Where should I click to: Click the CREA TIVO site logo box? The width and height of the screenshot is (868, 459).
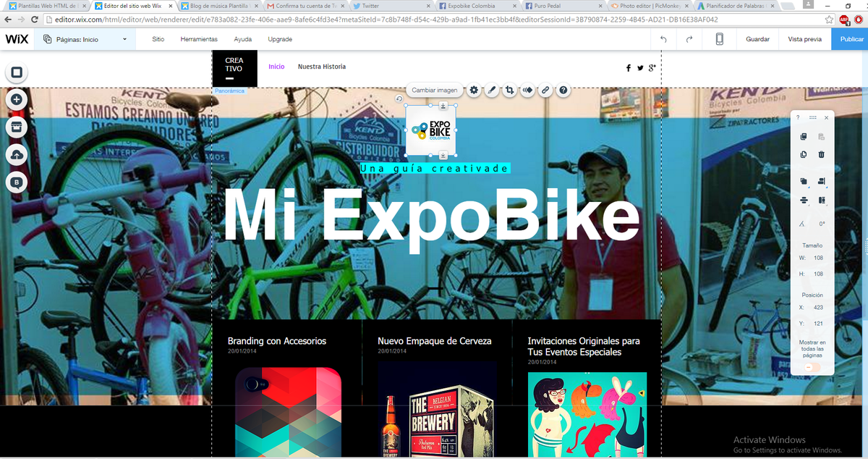[235, 68]
